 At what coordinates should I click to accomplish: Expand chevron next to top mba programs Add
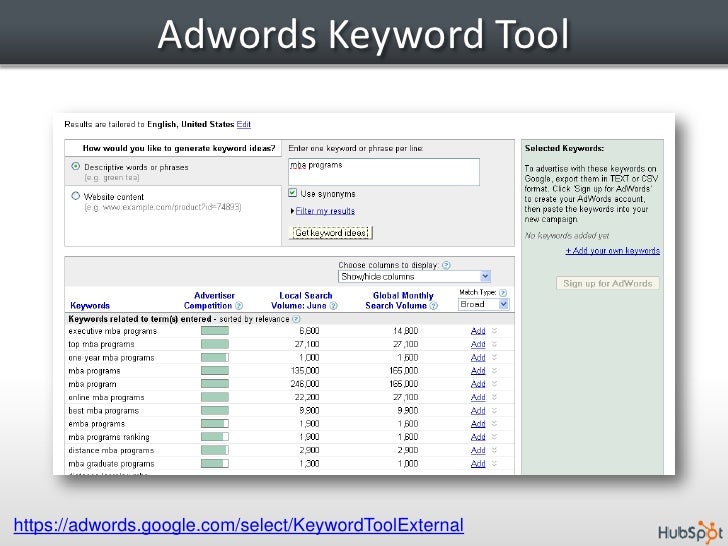[494, 344]
